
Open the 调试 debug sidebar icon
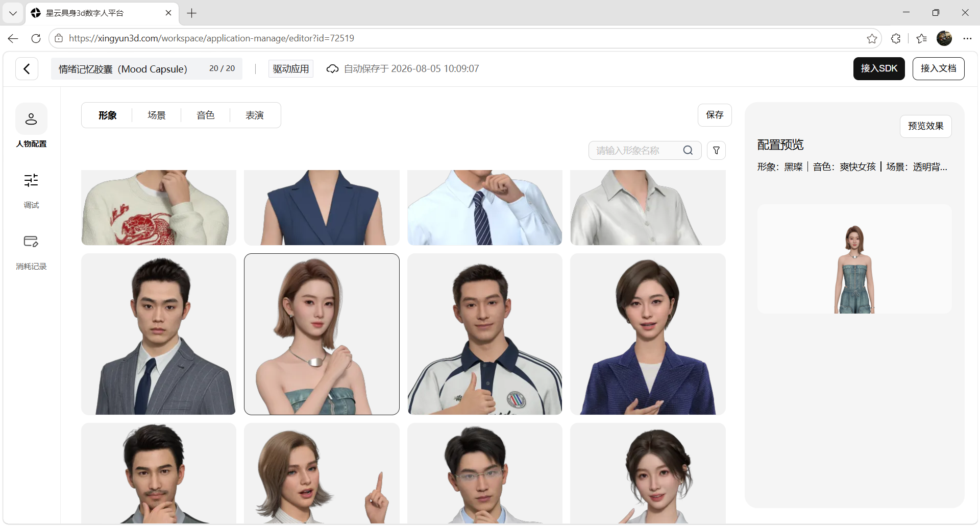[31, 180]
